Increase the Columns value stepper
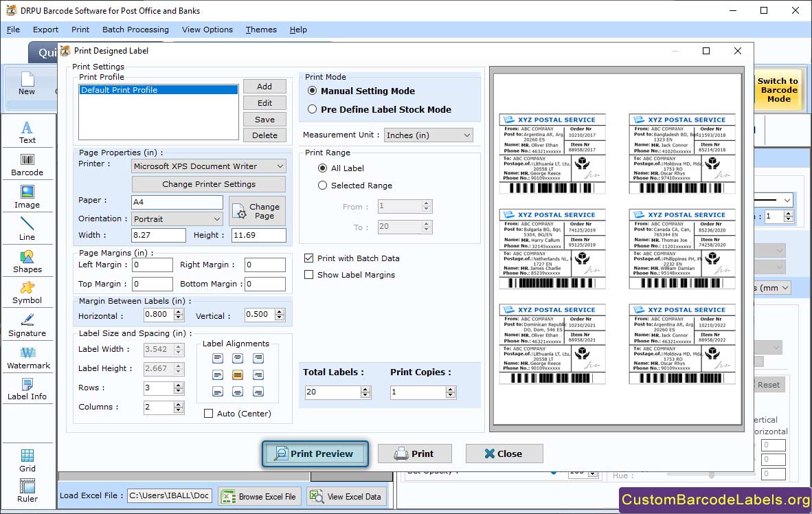Image resolution: width=812 pixels, height=514 pixels. [179, 404]
